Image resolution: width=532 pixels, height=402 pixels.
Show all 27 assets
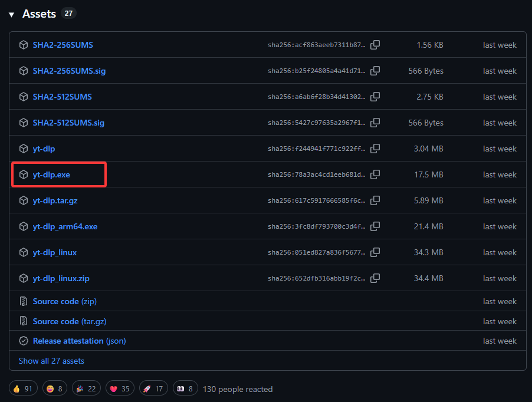coord(51,361)
